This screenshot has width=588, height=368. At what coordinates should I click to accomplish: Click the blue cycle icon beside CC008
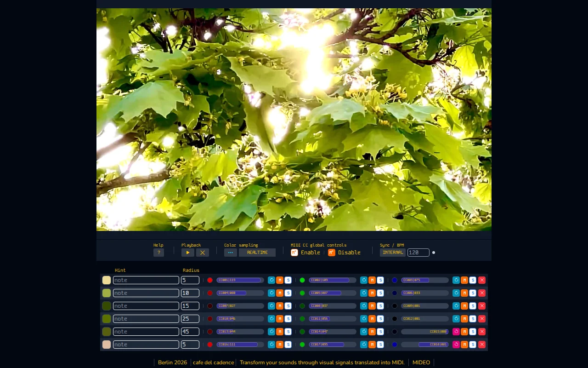(x=364, y=306)
